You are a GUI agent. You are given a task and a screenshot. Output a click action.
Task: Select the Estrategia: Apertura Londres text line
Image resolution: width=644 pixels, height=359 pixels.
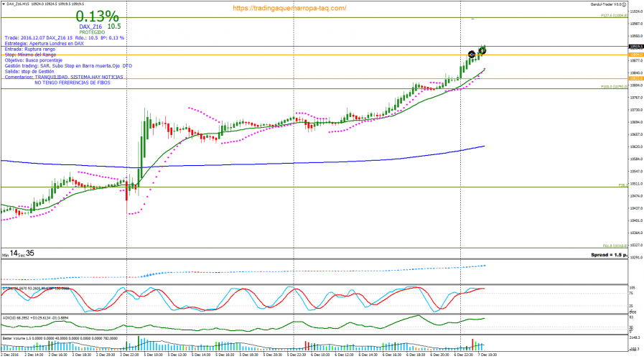click(x=44, y=44)
